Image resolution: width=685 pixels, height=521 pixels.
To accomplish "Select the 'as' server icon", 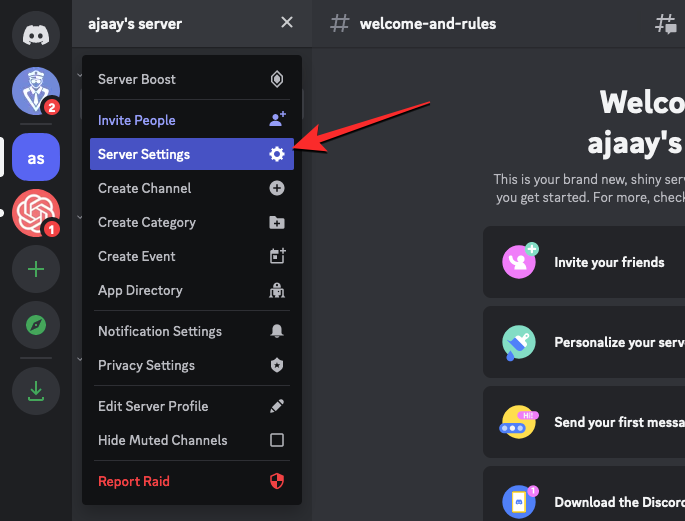I will [36, 158].
